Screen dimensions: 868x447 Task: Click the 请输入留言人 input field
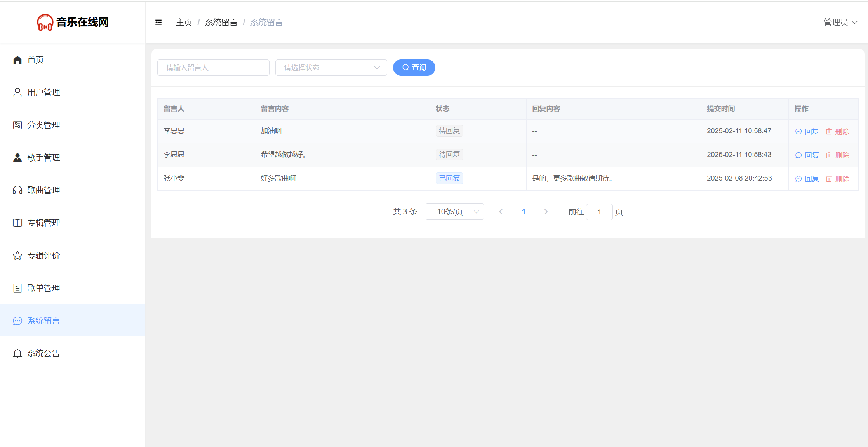(213, 68)
